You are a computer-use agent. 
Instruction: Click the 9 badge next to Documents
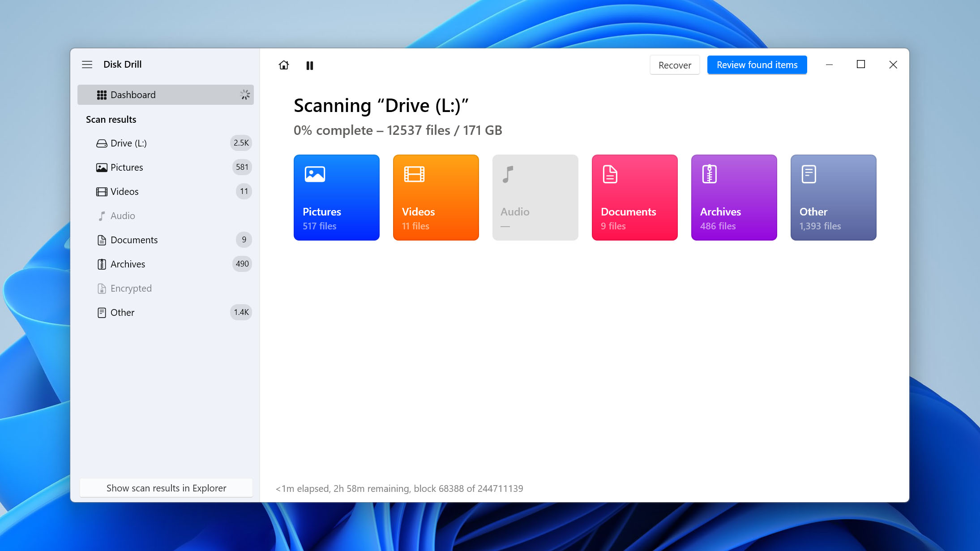tap(244, 240)
